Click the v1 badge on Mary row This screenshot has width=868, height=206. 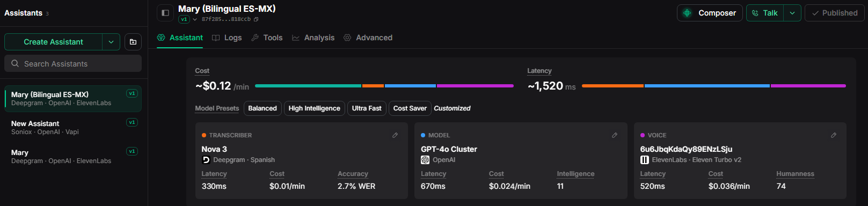[x=132, y=151]
